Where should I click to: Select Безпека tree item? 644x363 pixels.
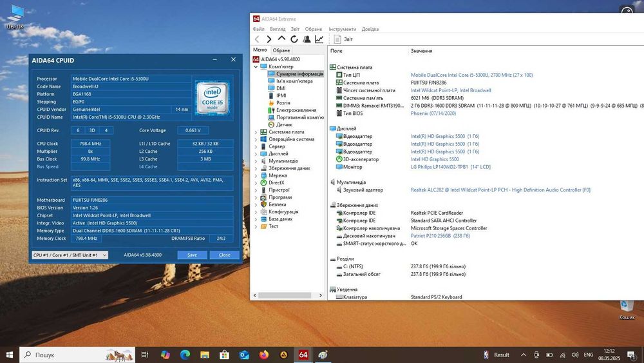[x=277, y=204]
